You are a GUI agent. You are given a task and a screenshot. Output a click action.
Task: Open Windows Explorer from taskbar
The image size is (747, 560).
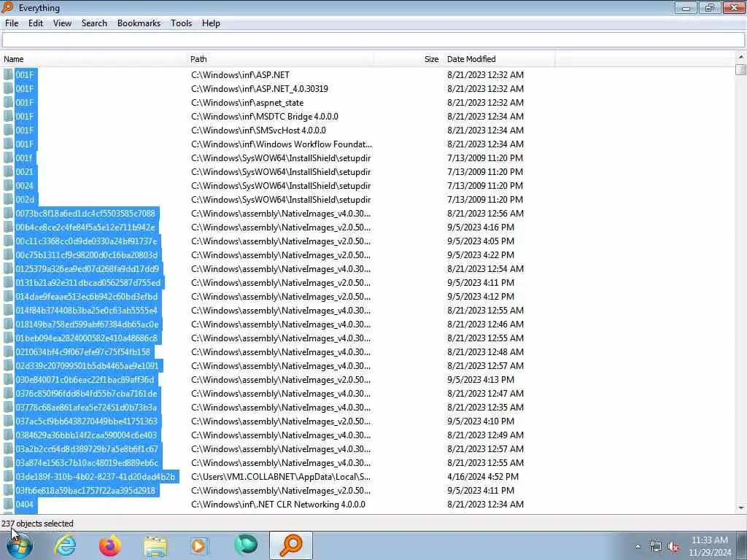[x=155, y=545]
